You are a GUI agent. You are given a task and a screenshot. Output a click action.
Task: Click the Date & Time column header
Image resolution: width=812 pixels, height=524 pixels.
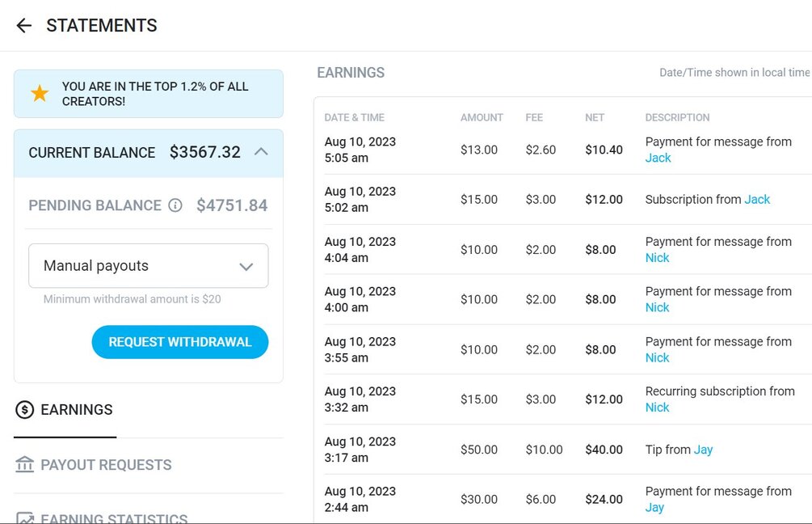(x=354, y=117)
